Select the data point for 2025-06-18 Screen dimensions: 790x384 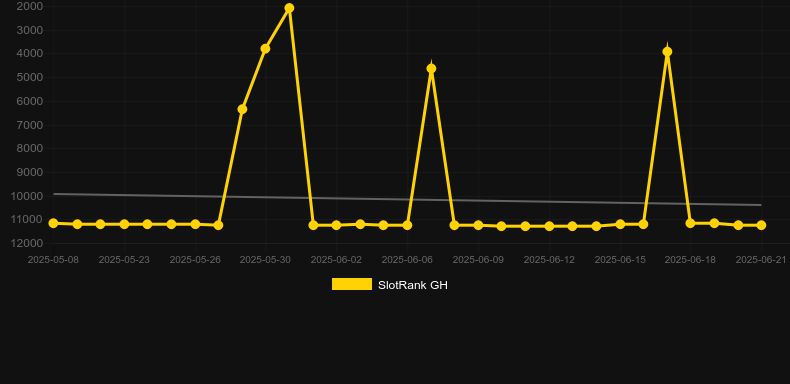click(x=691, y=223)
